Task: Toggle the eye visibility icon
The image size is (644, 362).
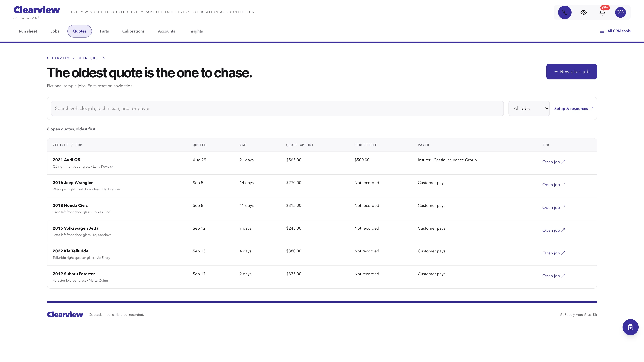Action: pos(583,12)
